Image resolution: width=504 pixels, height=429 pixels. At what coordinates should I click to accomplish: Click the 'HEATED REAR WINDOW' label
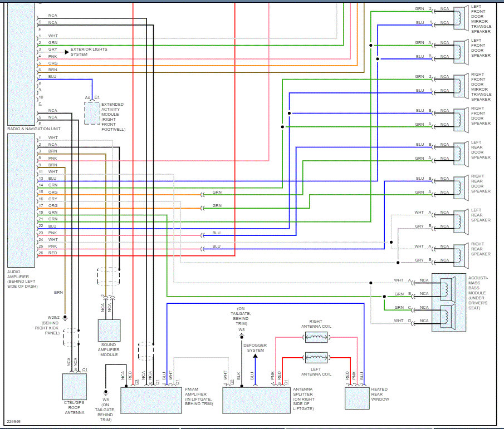click(x=380, y=394)
